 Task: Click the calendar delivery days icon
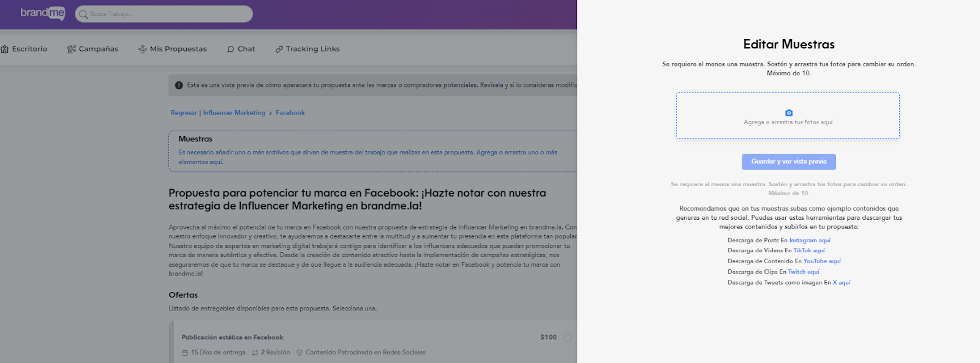(x=185, y=353)
